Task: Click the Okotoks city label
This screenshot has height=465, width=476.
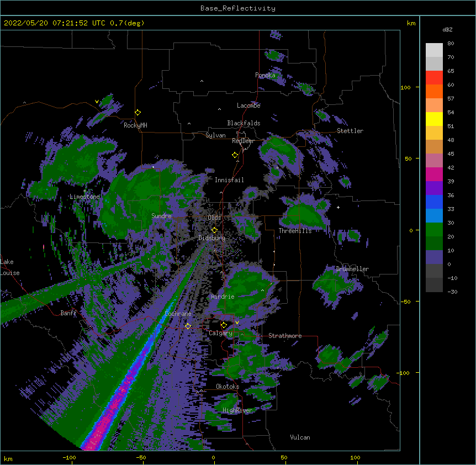Action: click(x=228, y=387)
